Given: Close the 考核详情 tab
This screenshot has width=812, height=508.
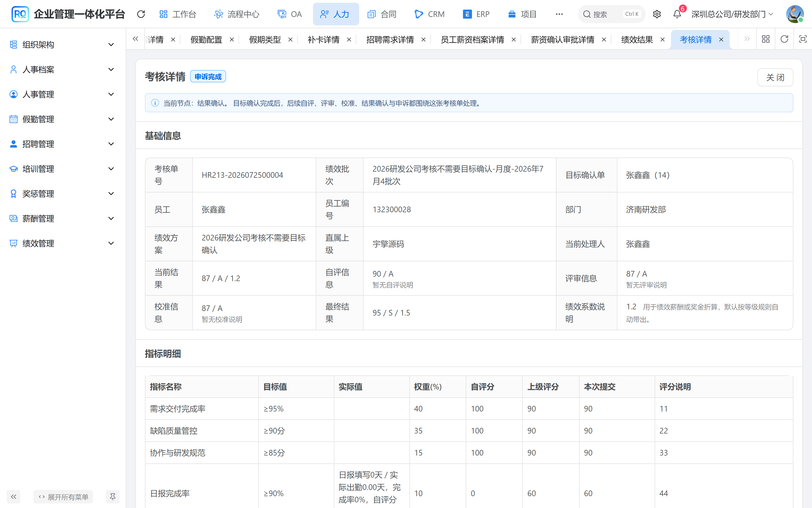Looking at the screenshot, I should click(721, 40).
